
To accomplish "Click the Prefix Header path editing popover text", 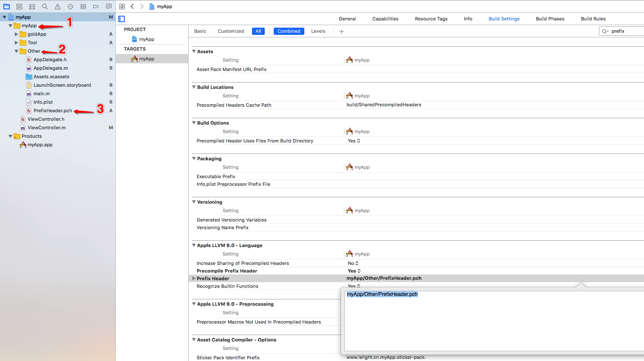I will click(x=382, y=294).
